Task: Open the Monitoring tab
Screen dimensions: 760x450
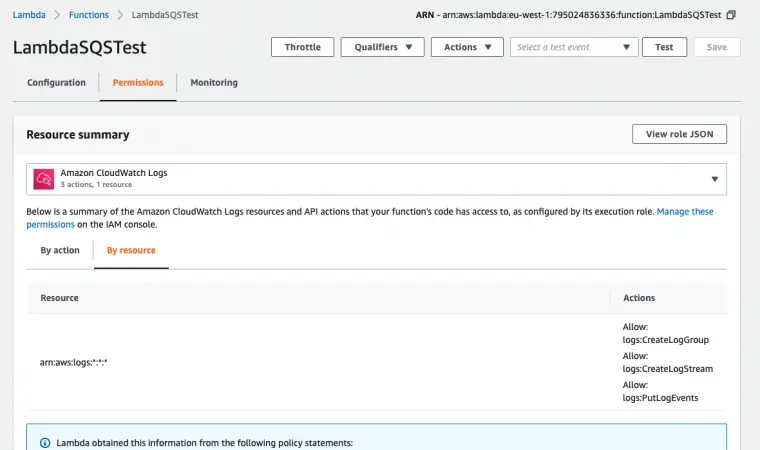Action: 214,83
